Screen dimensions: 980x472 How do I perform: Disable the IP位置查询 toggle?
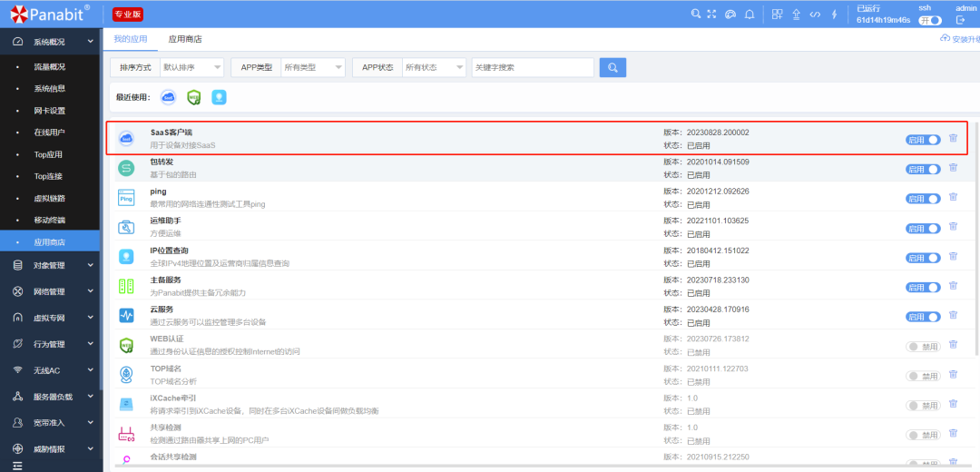923,258
